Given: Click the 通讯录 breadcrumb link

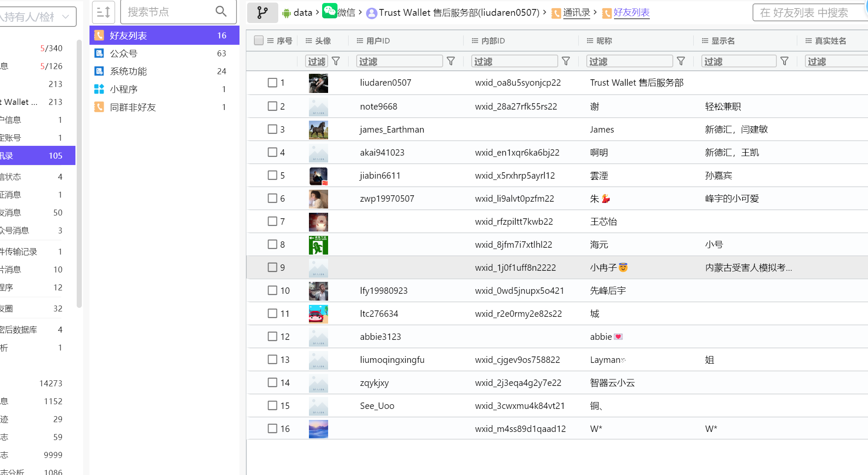Looking at the screenshot, I should 576,13.
